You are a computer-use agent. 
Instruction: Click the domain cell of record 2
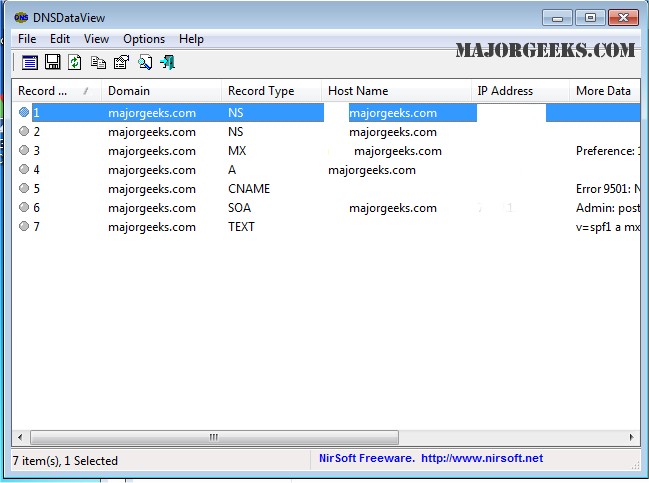point(152,132)
